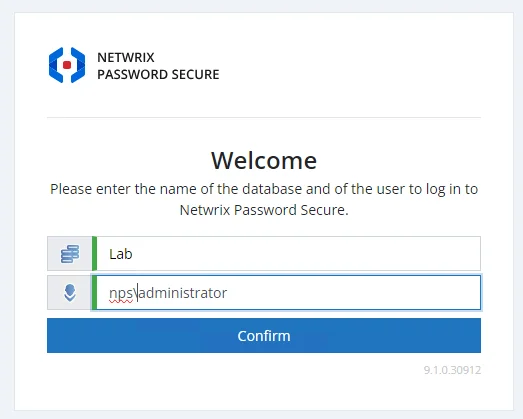Click the Confirm button
The image size is (523, 419).
[264, 335]
